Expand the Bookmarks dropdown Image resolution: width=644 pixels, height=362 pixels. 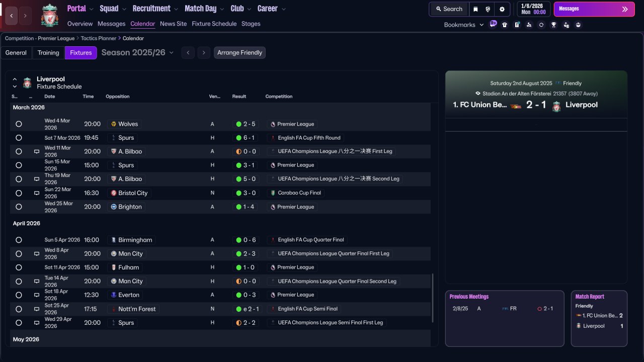click(x=464, y=25)
